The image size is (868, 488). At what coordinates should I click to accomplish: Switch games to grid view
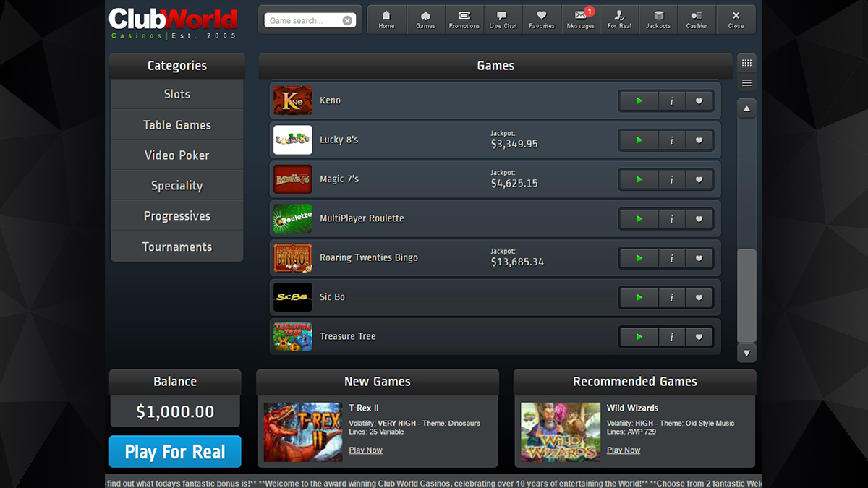coord(747,63)
